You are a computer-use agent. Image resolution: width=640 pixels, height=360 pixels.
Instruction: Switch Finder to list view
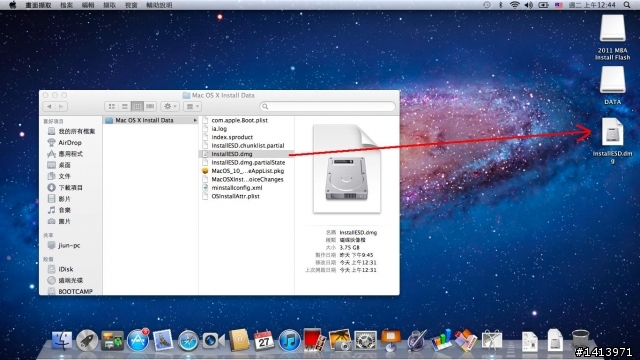pos(124,107)
